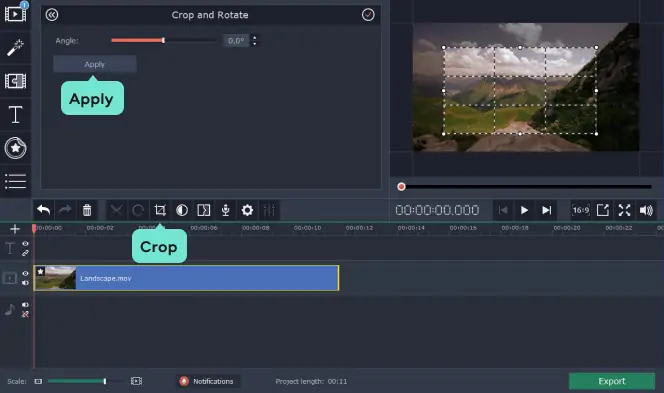Open clip properties with the gear icon
The image size is (664, 393).
pyautogui.click(x=247, y=210)
